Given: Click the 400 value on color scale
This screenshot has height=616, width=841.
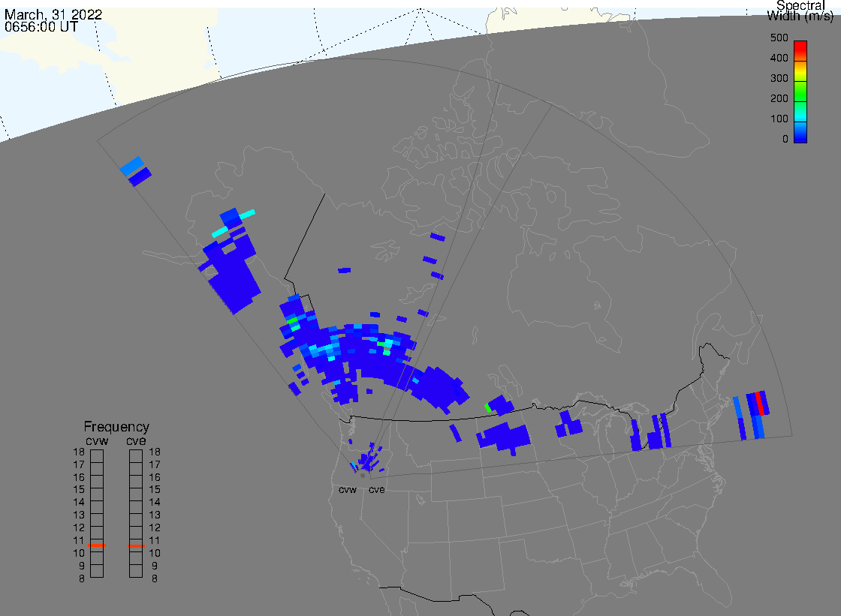Looking at the screenshot, I should [779, 58].
